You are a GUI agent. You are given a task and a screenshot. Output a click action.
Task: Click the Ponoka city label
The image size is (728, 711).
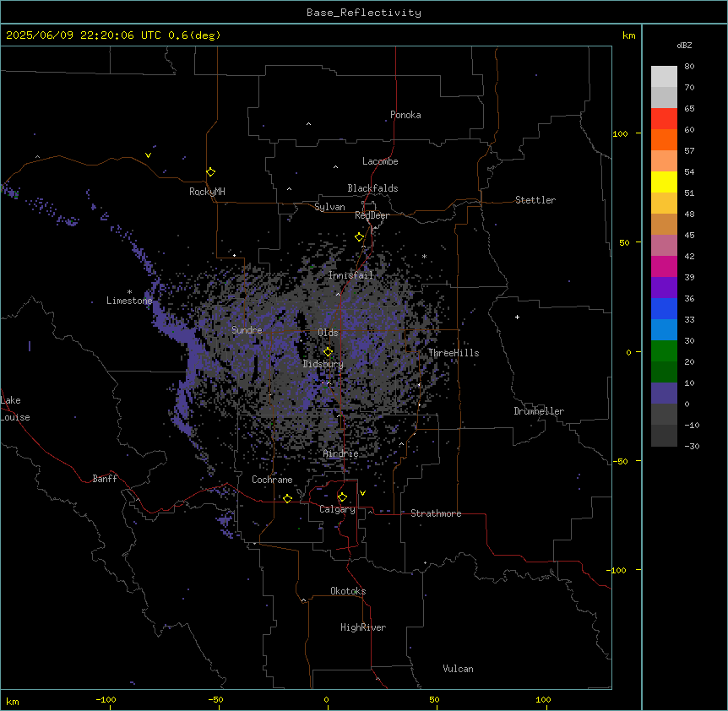tap(405, 115)
